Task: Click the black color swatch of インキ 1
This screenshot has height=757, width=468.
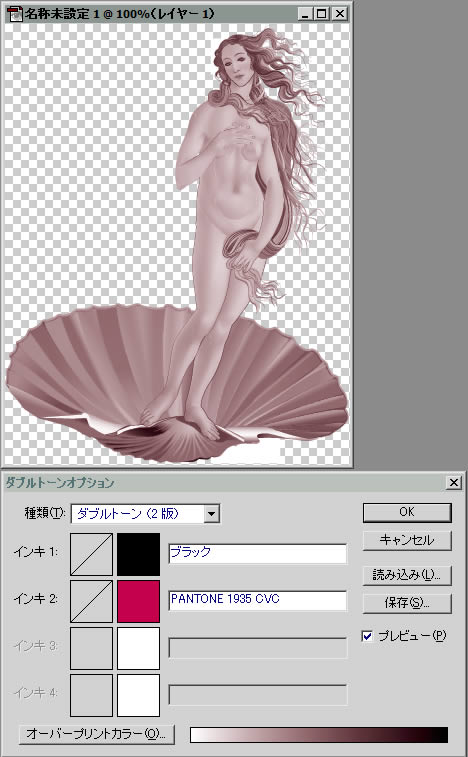Action: click(139, 554)
